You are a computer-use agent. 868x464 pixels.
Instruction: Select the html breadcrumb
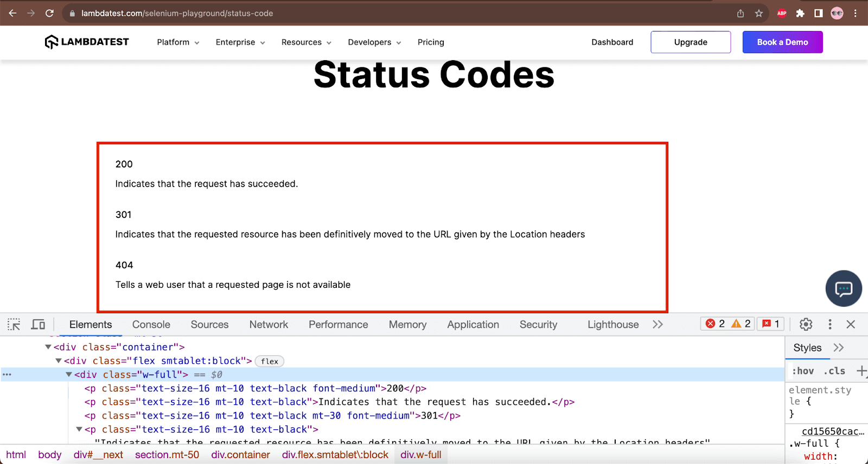pos(16,454)
